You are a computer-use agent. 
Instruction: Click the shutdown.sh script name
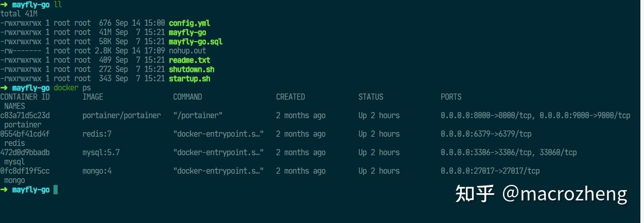192,69
